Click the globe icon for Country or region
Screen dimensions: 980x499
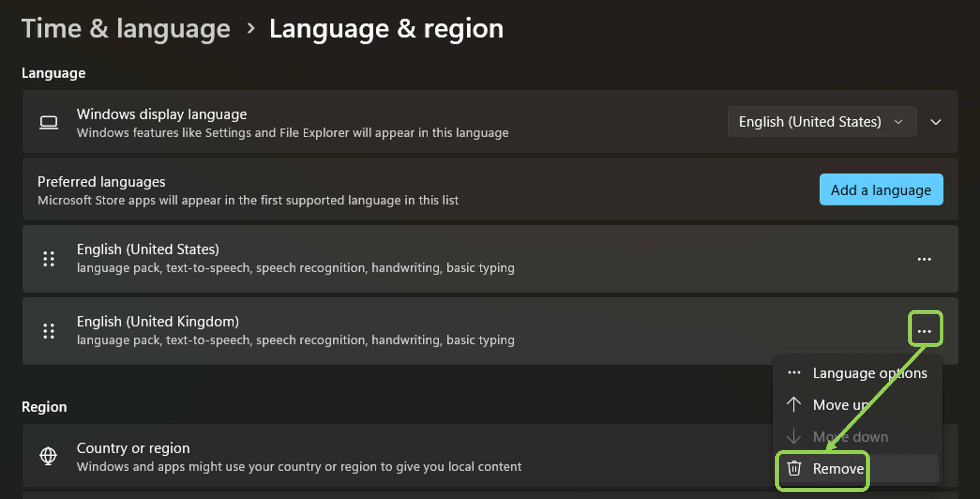[48, 456]
